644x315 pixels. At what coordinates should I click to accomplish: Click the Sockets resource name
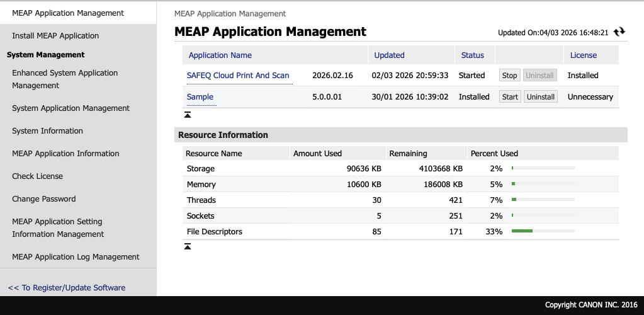pos(200,215)
